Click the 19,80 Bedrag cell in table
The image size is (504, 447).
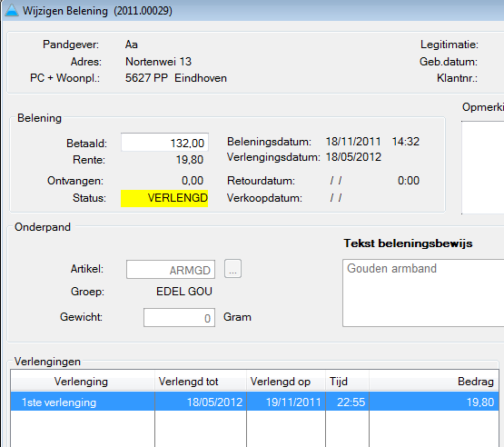tap(434, 402)
